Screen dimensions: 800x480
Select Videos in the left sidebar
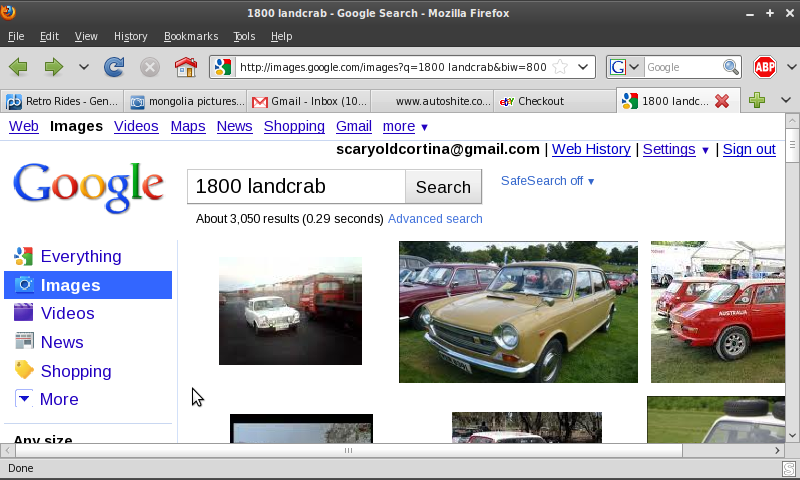(67, 313)
